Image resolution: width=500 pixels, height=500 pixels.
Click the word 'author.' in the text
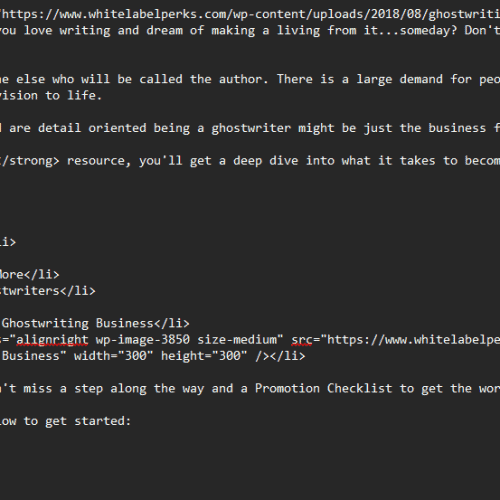(244, 79)
